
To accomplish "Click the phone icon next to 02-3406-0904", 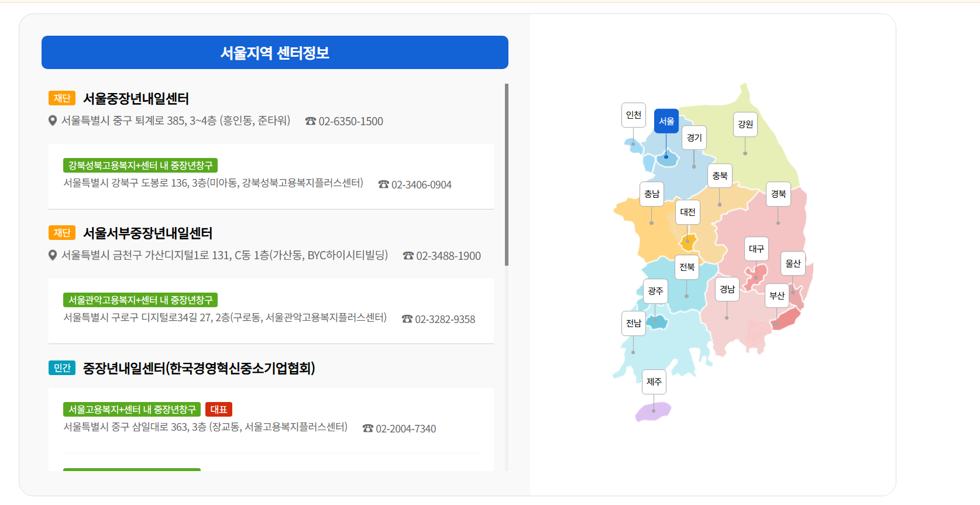I will pos(384,184).
